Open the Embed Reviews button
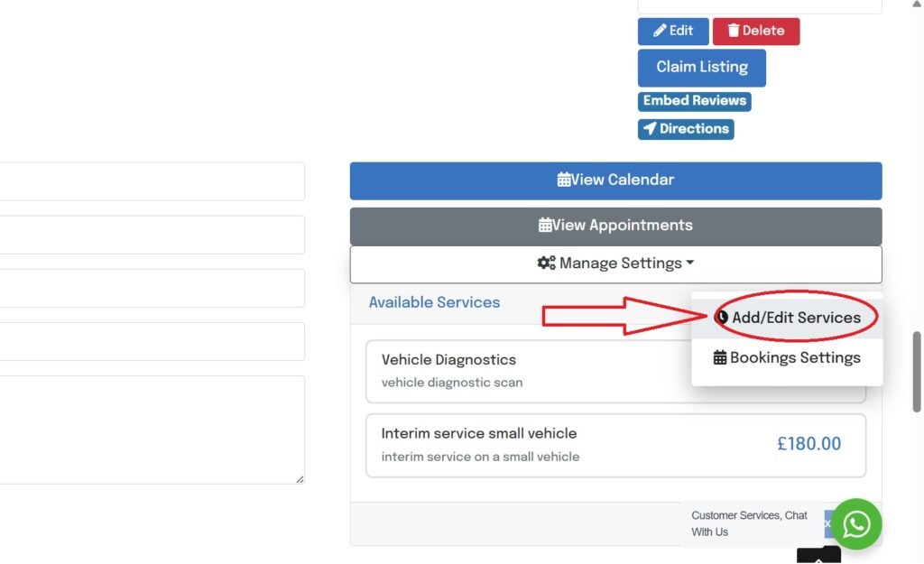This screenshot has width=924, height=564. 694,101
